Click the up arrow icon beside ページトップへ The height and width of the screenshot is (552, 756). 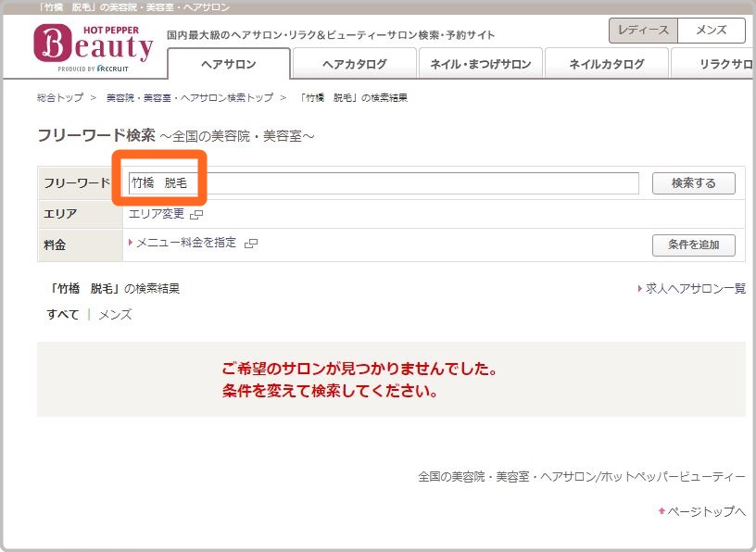(x=661, y=511)
